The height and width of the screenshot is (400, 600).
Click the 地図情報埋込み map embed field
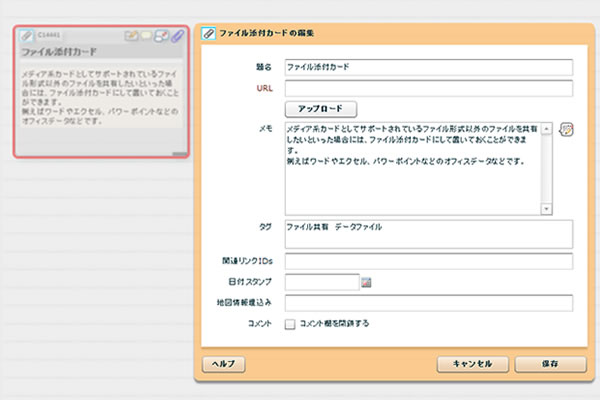pyautogui.click(x=428, y=303)
